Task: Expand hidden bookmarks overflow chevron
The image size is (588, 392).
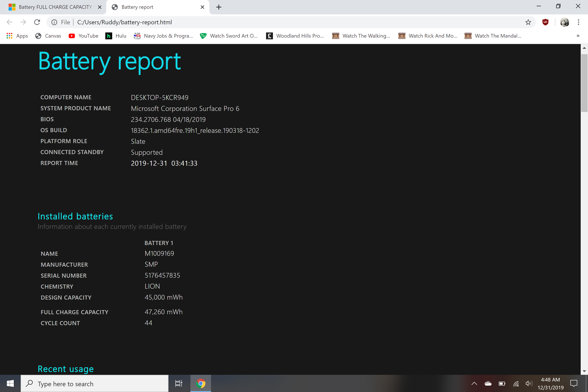Action: (x=578, y=36)
